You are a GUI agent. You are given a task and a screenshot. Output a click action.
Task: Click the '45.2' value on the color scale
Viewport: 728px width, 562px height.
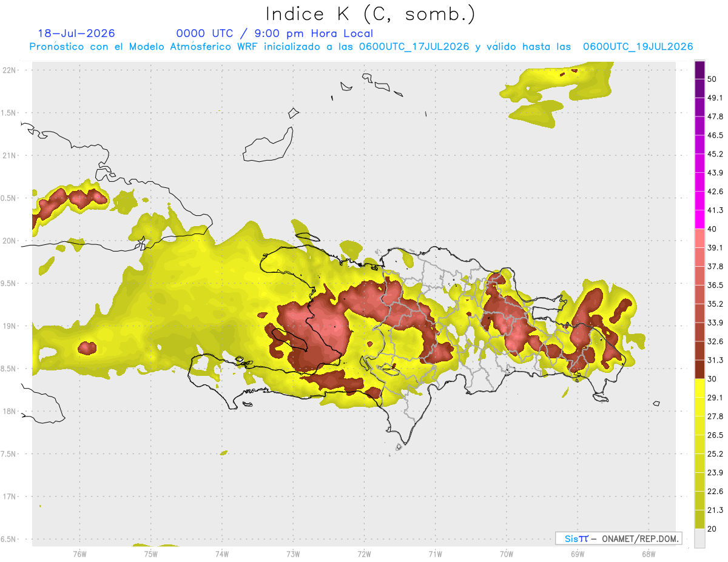coord(715,154)
